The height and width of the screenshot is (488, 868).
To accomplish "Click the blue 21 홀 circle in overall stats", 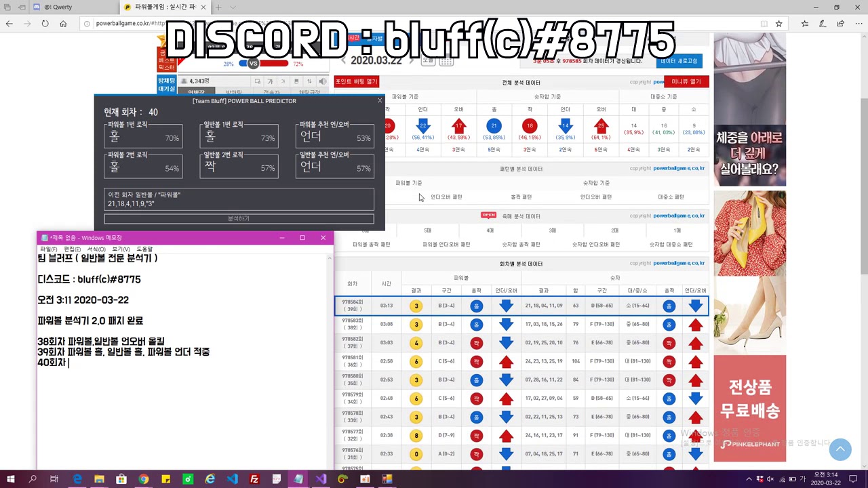I will [x=494, y=126].
